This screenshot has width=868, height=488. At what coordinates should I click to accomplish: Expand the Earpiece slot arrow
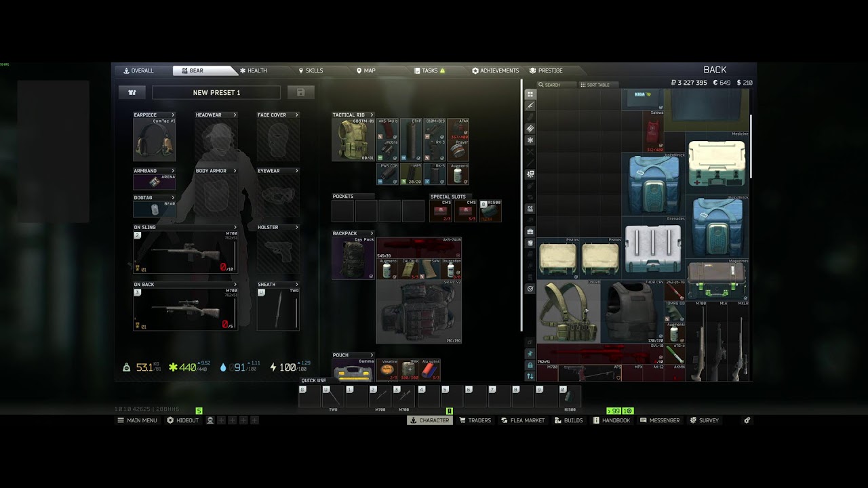(173, 115)
